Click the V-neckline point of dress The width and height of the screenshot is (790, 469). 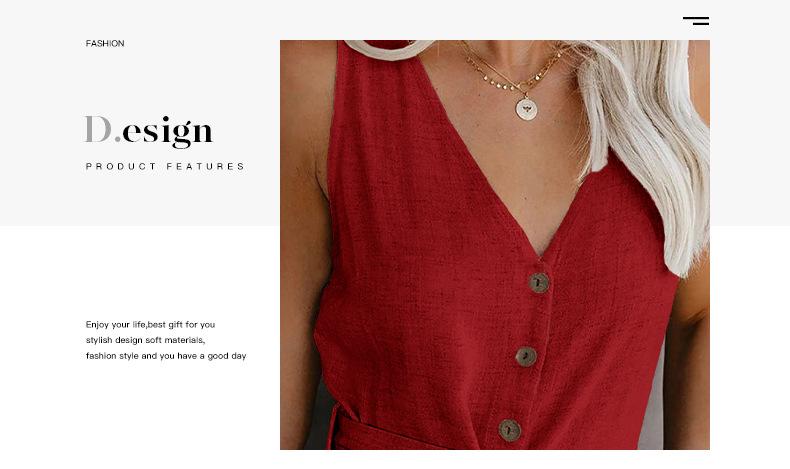[x=540, y=254]
